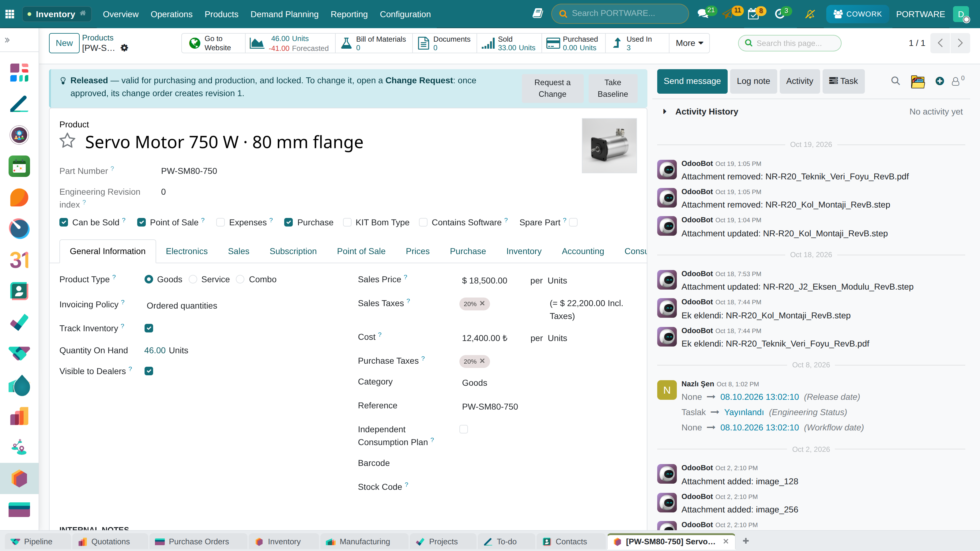980x551 pixels.
Task: Open the More smart buttons dropdown
Action: (689, 43)
